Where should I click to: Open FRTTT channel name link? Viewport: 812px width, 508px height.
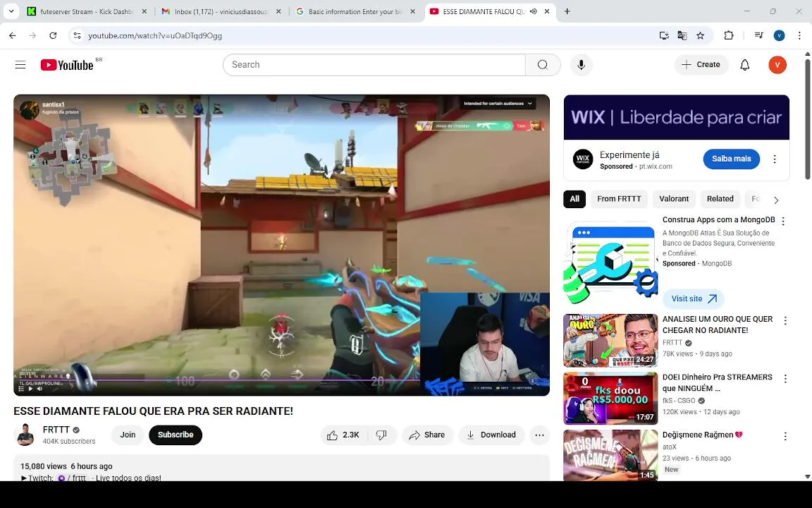56,430
